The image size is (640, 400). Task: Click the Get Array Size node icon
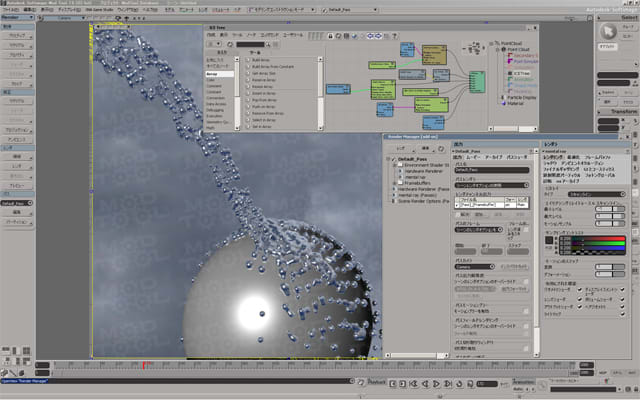click(x=248, y=73)
